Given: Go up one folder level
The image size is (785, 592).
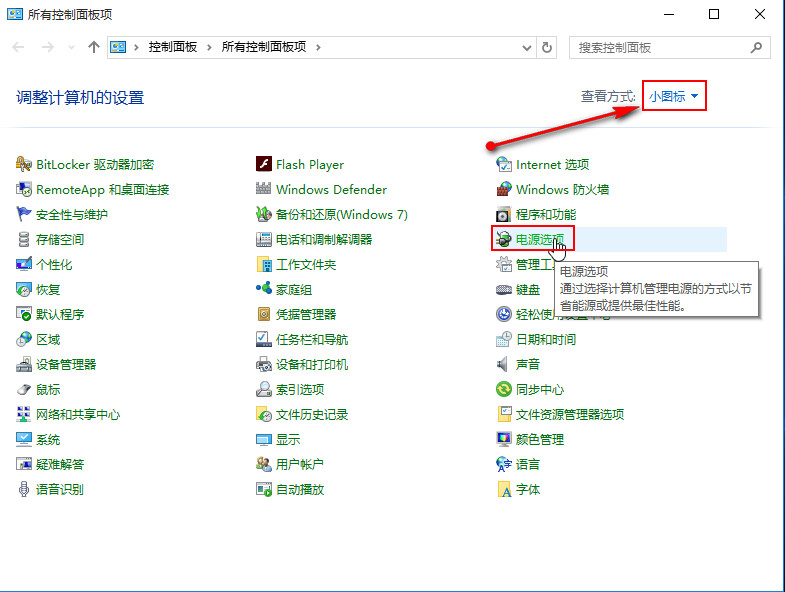Looking at the screenshot, I should (x=94, y=47).
